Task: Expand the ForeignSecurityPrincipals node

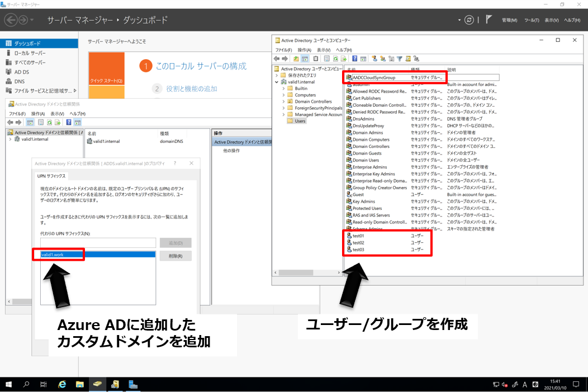Action: (283, 108)
